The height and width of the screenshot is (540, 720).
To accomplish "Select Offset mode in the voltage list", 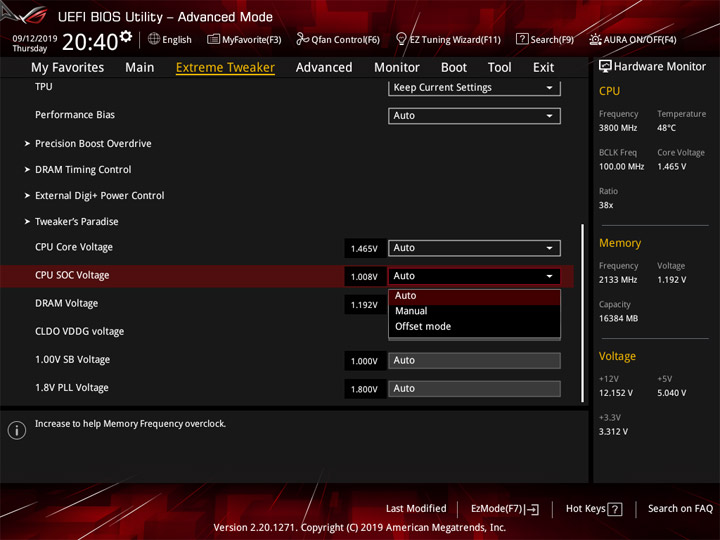I will [x=474, y=326].
